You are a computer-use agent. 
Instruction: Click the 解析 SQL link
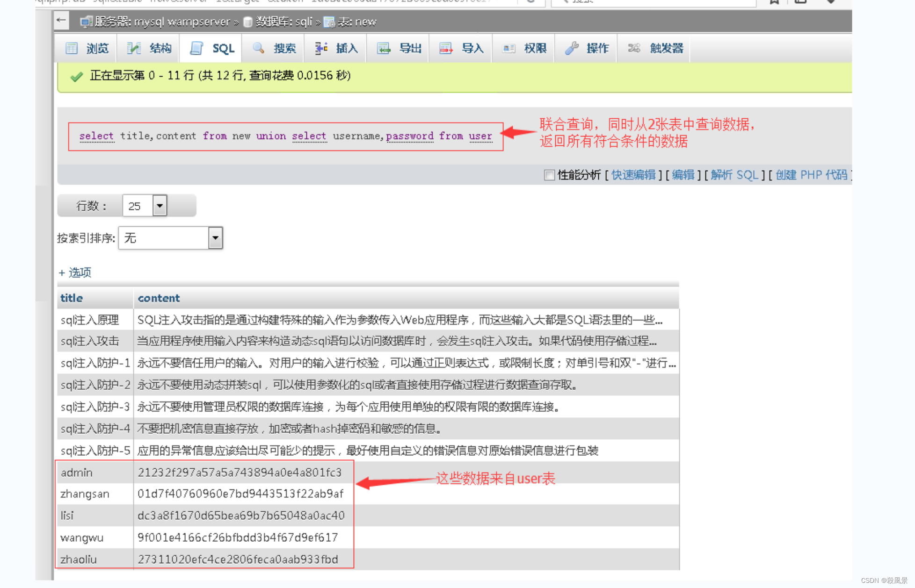point(734,175)
